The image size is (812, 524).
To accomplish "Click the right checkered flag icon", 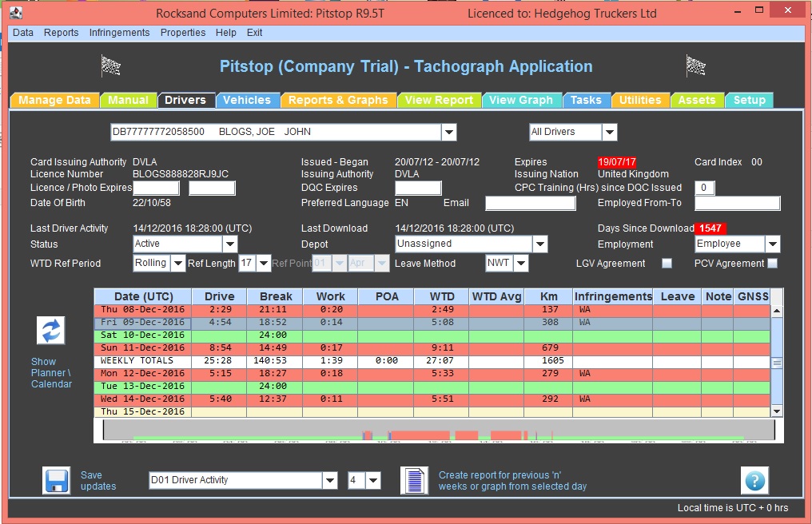I will coord(695,65).
